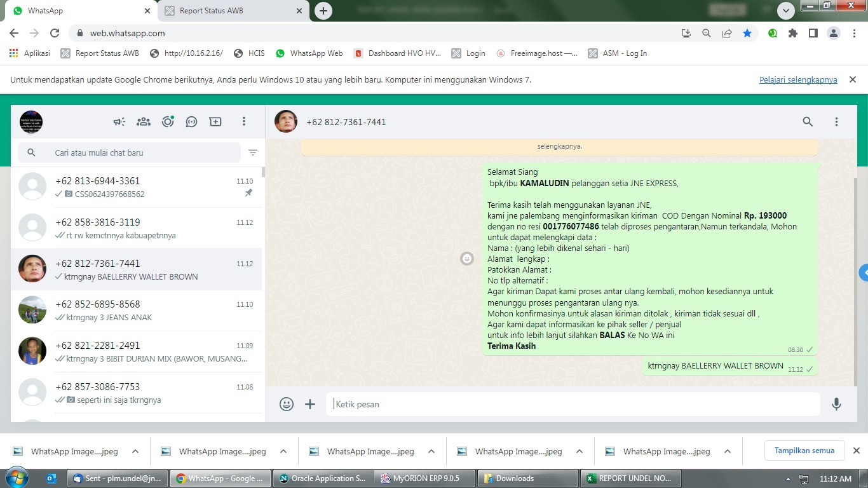Open the 'Freeimage.host' bookmark

tap(537, 53)
